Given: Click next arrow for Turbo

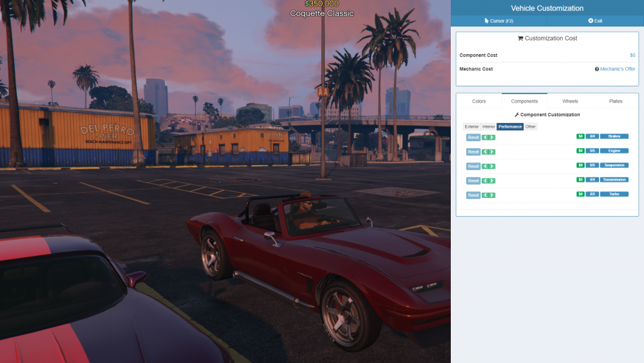Looking at the screenshot, I should (491, 195).
